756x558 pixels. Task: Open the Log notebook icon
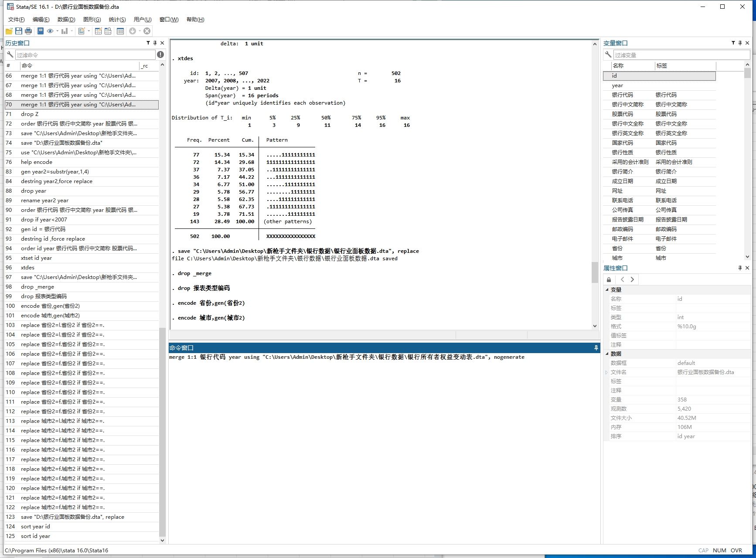tap(40, 31)
